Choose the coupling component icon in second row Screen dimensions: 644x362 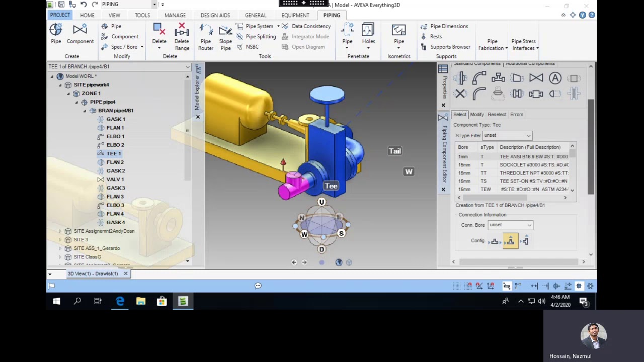517,94
